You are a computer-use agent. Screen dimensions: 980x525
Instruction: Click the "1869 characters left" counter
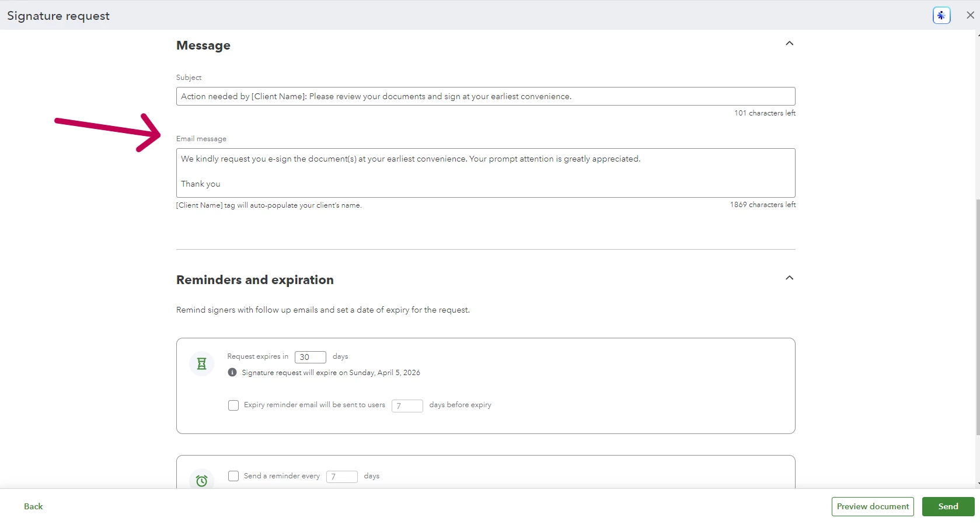pyautogui.click(x=762, y=205)
